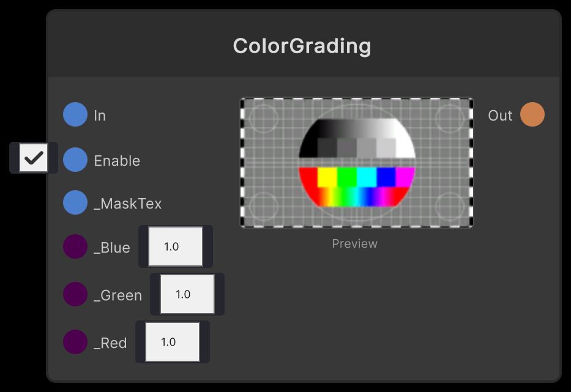
Task: Click the Preview label text
Action: (x=354, y=243)
